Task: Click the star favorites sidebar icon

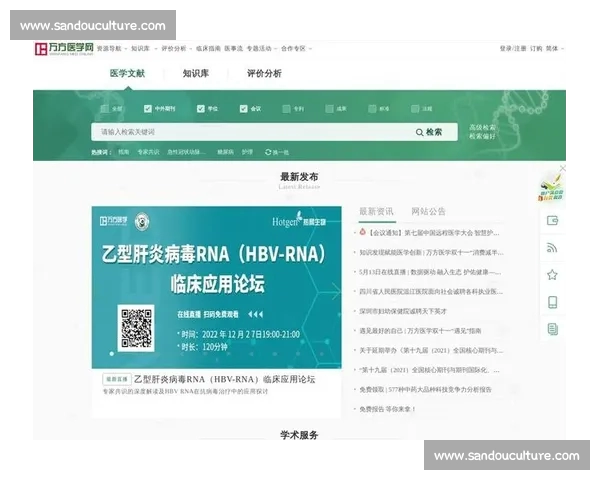Action: [x=552, y=275]
